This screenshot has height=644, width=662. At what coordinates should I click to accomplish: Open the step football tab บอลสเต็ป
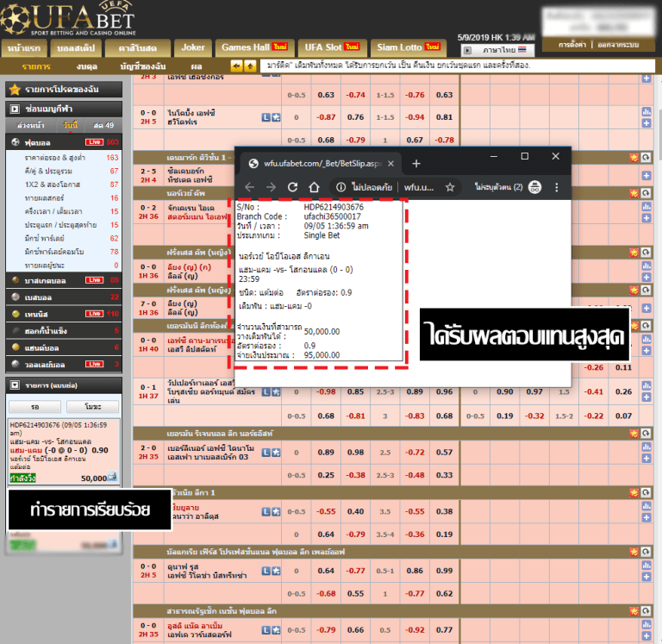pyautogui.click(x=76, y=48)
